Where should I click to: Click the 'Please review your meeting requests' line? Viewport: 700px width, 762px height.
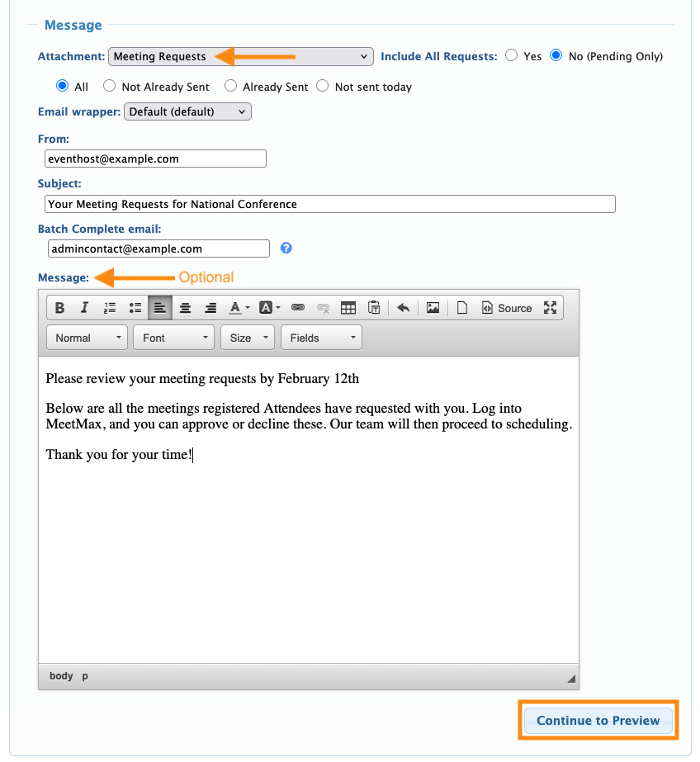tap(202, 379)
